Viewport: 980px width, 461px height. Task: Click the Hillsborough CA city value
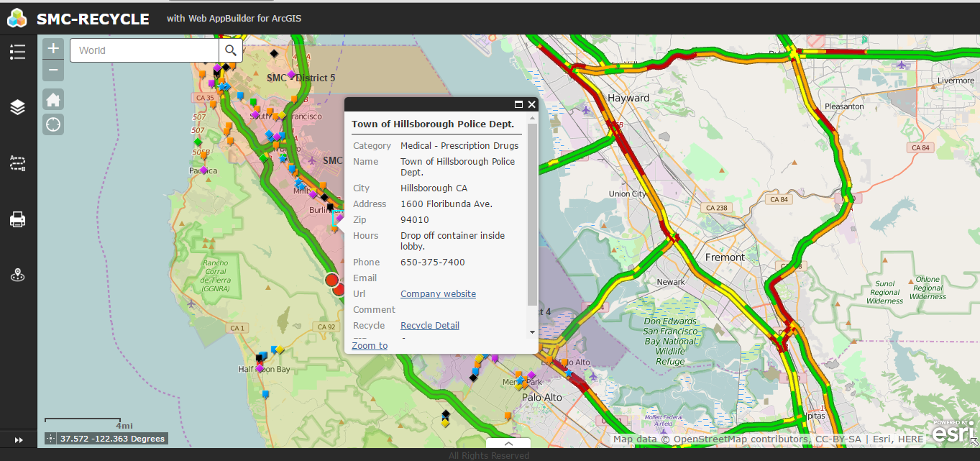[x=434, y=188]
